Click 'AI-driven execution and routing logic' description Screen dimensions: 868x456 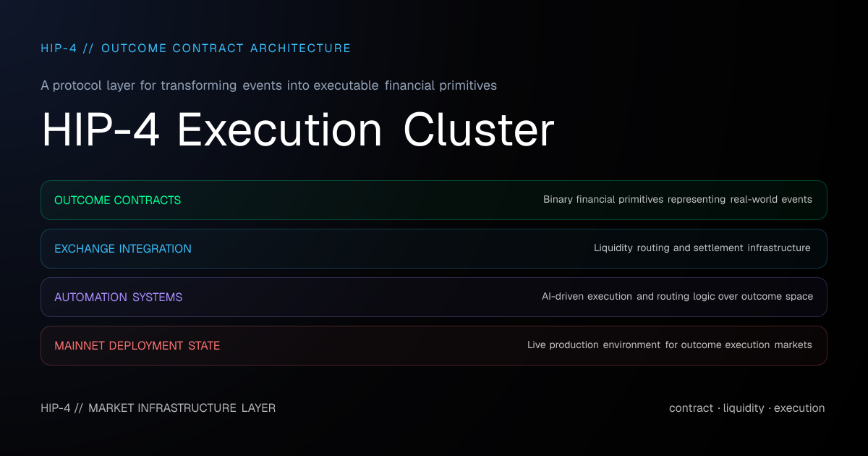(x=678, y=296)
